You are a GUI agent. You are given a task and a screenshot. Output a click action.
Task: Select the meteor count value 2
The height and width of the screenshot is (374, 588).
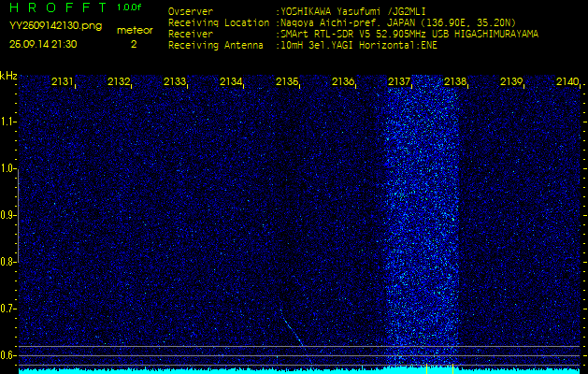pos(133,44)
